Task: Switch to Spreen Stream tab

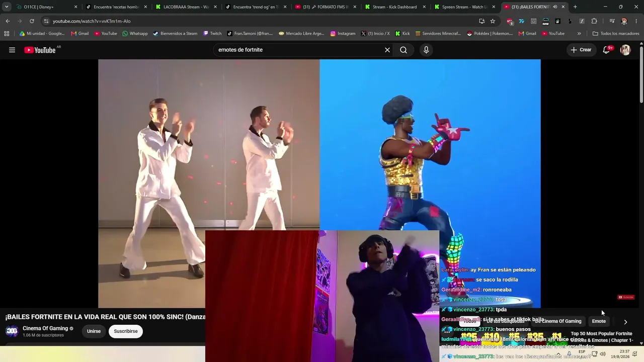Action: [x=464, y=7]
